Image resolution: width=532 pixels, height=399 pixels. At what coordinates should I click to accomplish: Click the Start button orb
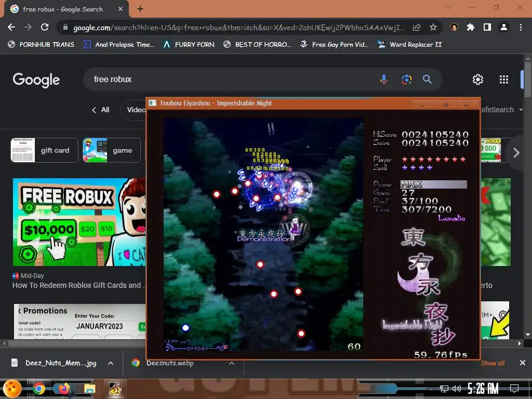12,389
